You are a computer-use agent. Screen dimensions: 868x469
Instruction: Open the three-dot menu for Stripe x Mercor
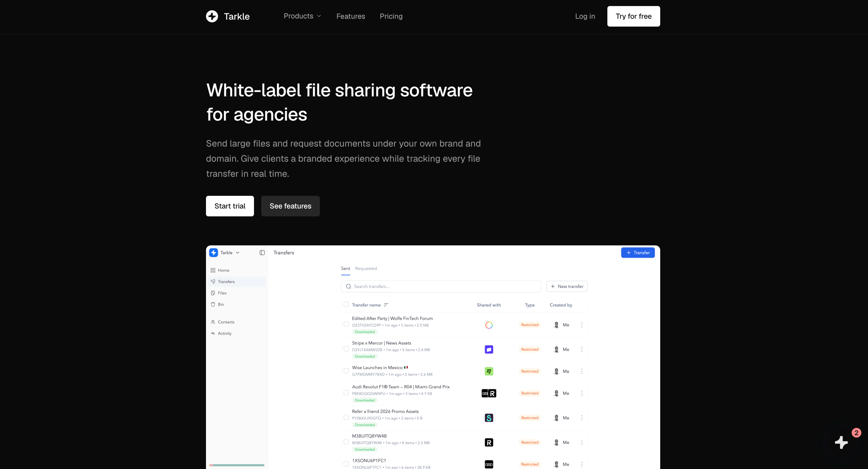point(582,349)
